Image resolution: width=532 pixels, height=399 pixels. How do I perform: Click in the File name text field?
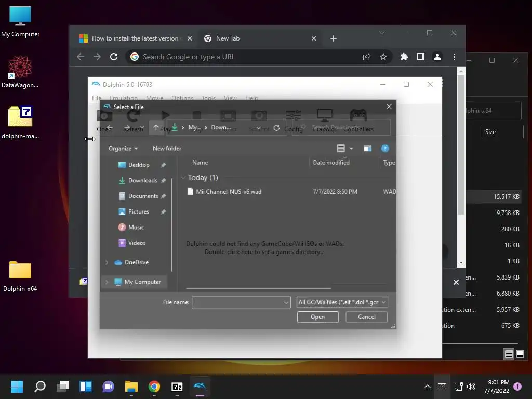pyautogui.click(x=237, y=302)
